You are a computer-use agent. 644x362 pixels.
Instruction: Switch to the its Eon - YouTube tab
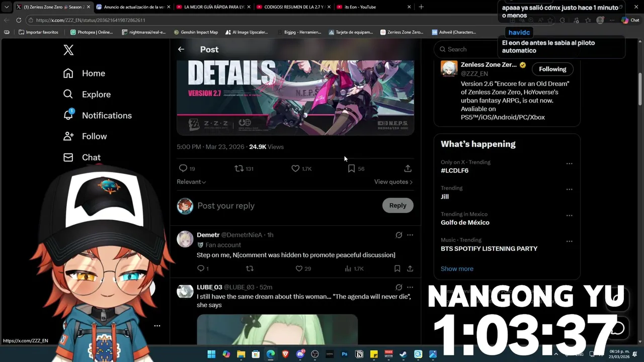(372, 7)
